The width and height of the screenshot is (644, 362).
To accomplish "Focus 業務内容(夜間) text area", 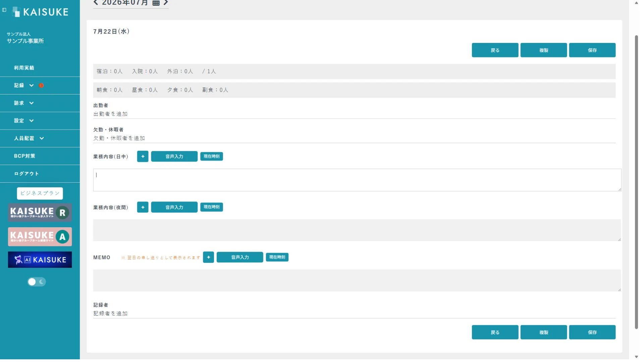I will tap(357, 230).
